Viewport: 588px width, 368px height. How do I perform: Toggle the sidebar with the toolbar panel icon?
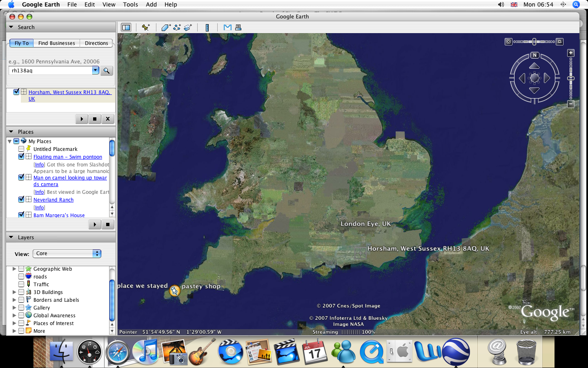point(126,27)
